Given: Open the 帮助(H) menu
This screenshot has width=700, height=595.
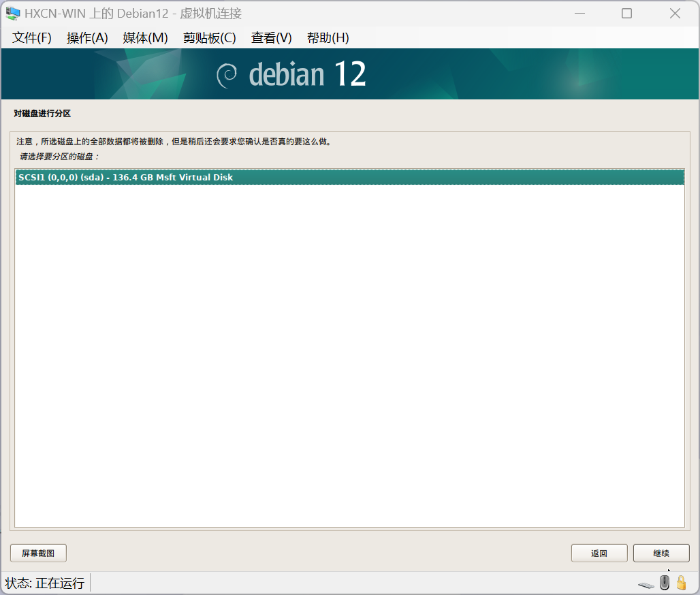Looking at the screenshot, I should tap(328, 38).
